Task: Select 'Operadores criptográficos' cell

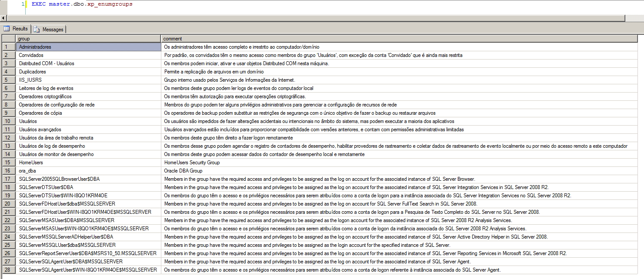Action: point(89,96)
